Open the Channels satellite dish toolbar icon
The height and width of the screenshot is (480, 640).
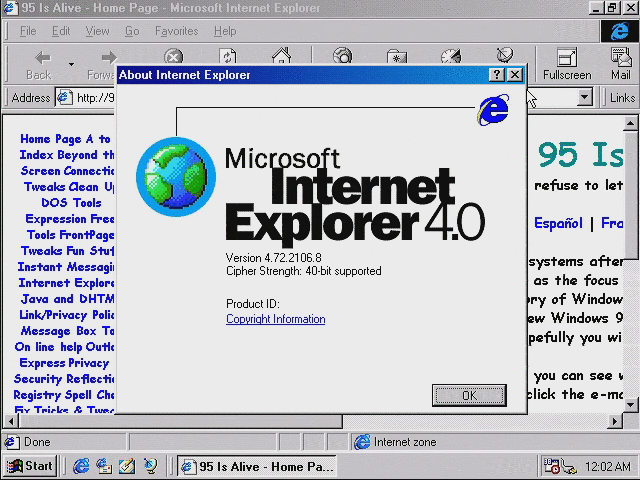point(505,56)
